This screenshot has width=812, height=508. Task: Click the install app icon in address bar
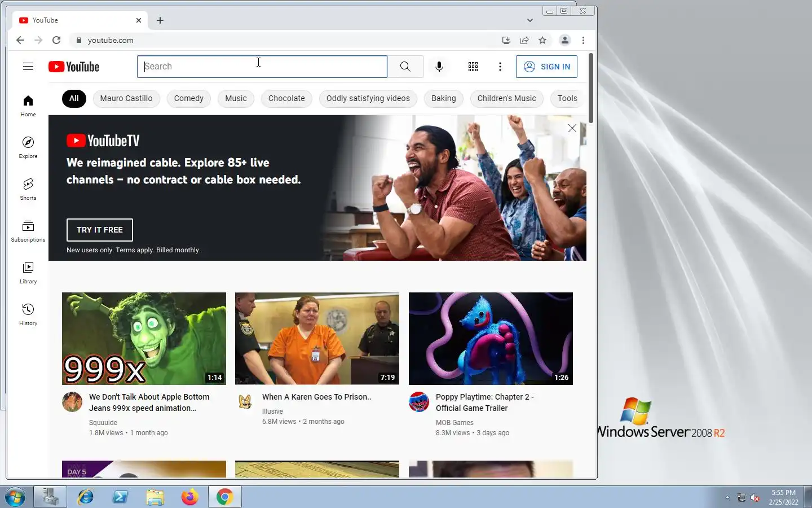tap(506, 40)
